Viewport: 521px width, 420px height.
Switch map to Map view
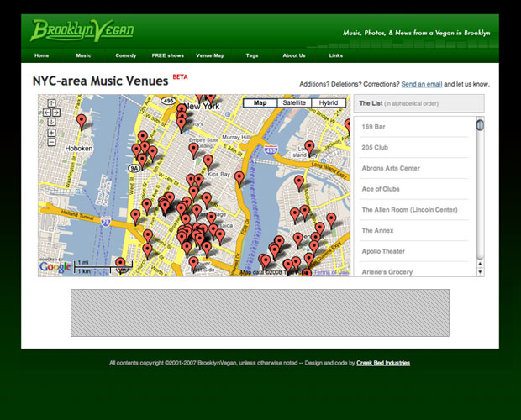tap(260, 103)
